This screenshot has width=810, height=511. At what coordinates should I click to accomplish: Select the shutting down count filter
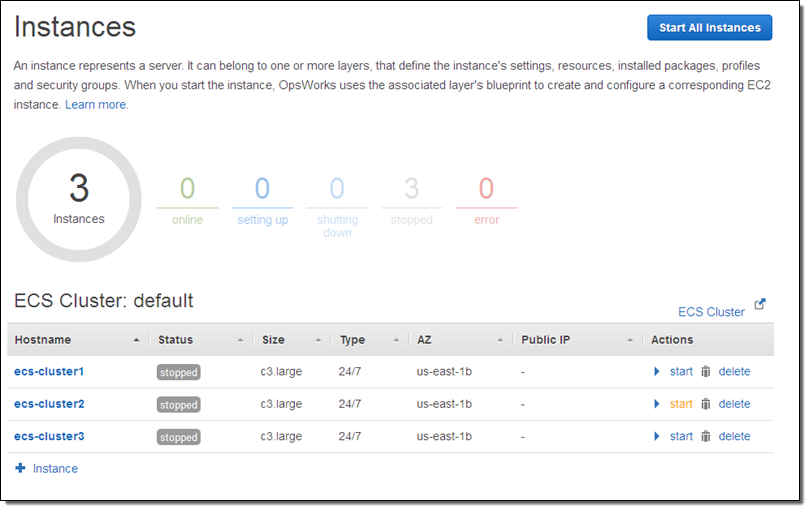coord(337,207)
